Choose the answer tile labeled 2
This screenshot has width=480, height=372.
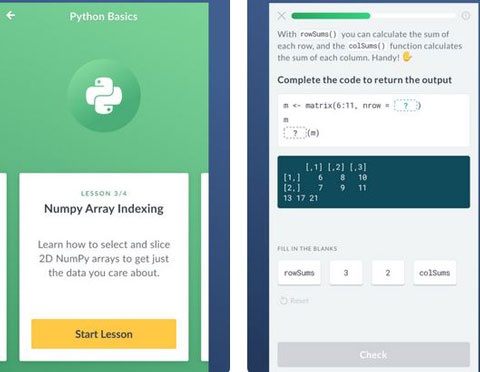(388, 273)
